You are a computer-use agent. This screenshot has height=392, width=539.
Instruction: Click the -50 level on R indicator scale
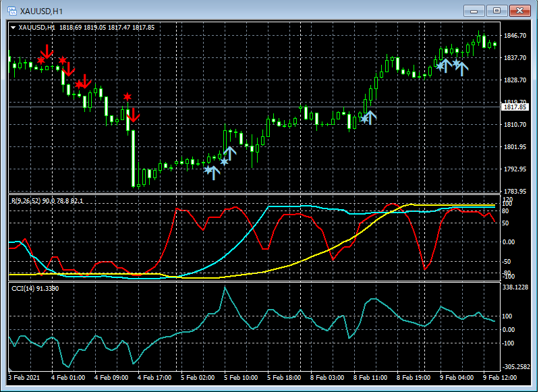pyautogui.click(x=507, y=262)
